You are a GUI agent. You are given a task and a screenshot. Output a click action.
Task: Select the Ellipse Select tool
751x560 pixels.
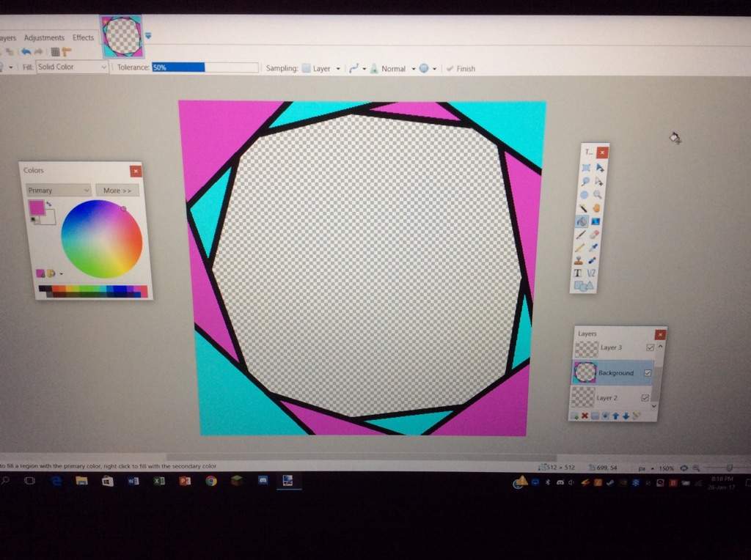coord(584,195)
